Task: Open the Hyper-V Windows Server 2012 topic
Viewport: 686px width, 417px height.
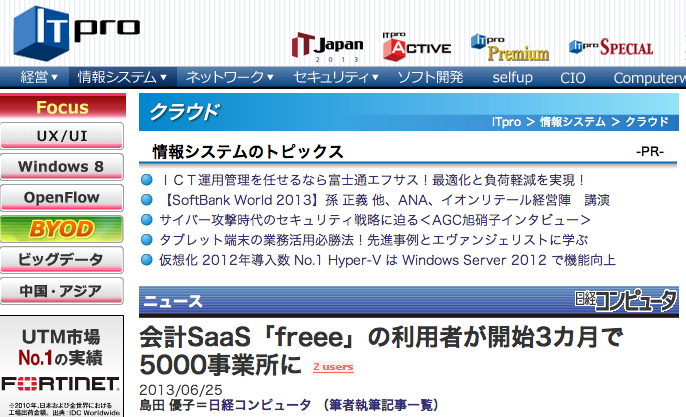Action: coord(387,260)
